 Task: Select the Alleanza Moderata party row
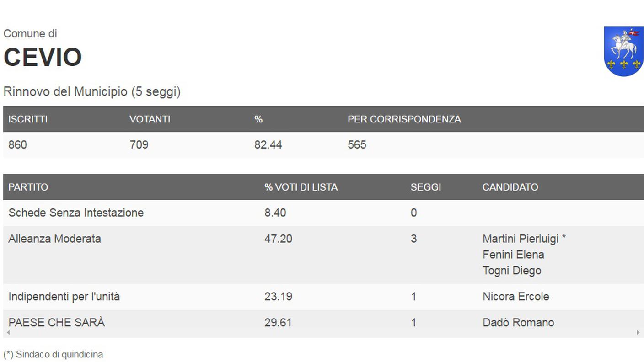[323, 255]
